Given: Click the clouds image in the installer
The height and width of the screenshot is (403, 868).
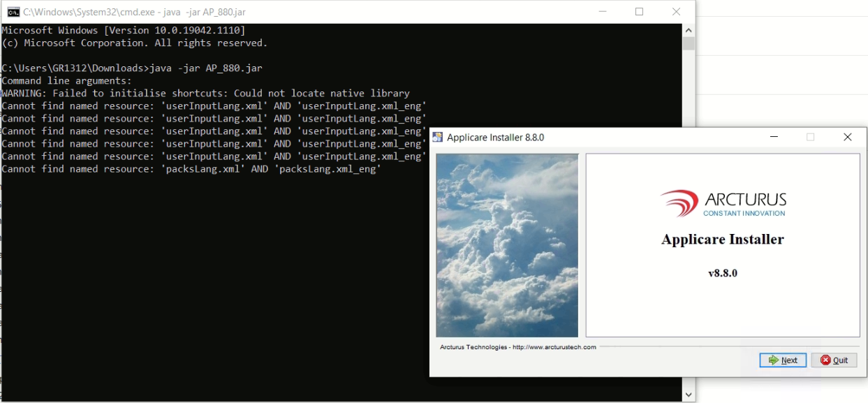Looking at the screenshot, I should coord(507,245).
